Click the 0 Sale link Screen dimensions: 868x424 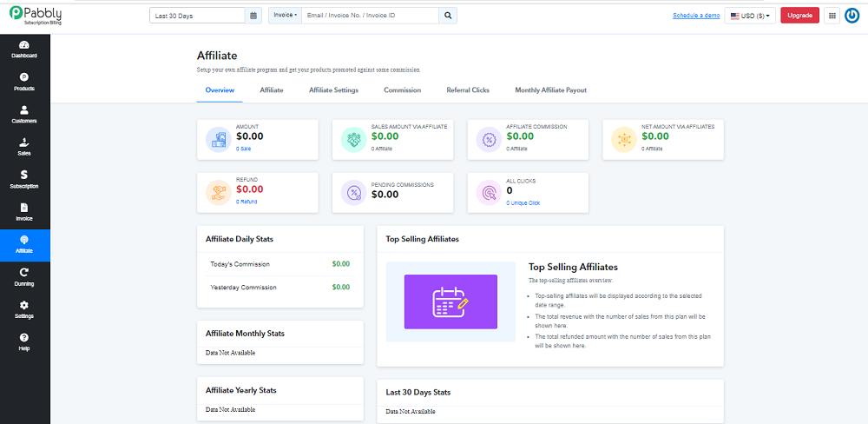coord(244,149)
